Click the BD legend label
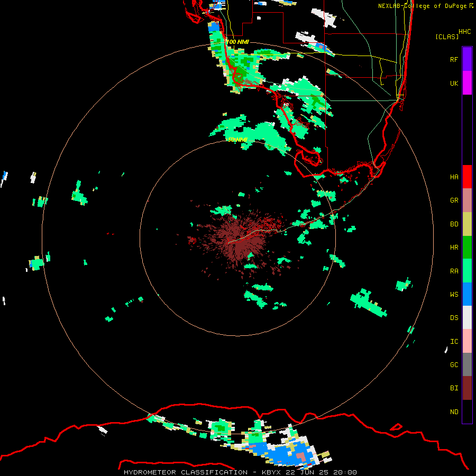 pyautogui.click(x=454, y=224)
